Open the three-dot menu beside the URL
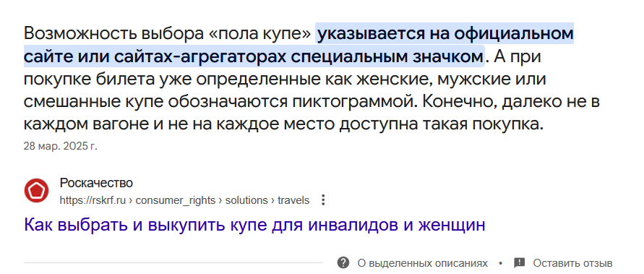 pyautogui.click(x=323, y=200)
